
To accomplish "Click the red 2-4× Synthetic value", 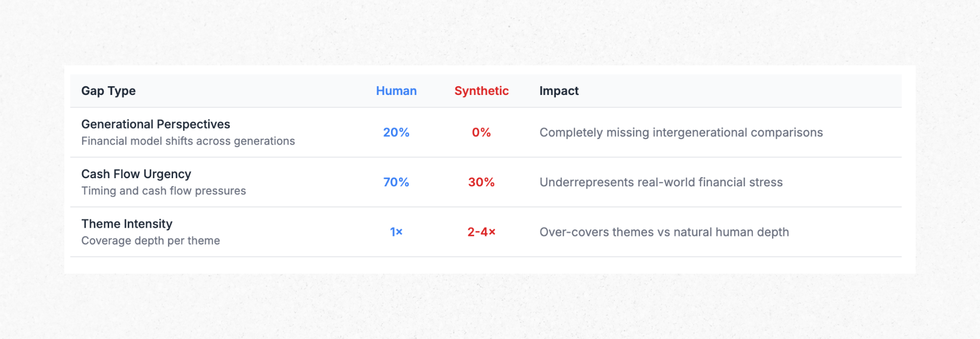I will [x=481, y=232].
